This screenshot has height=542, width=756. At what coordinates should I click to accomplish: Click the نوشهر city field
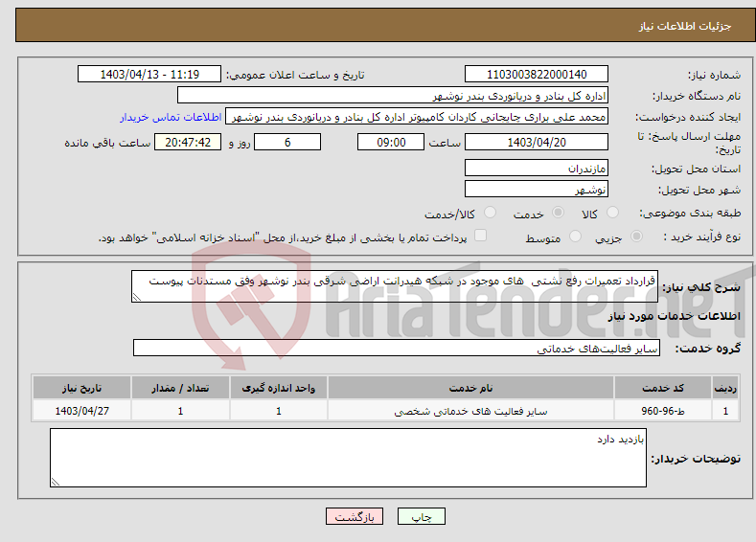pyautogui.click(x=537, y=189)
